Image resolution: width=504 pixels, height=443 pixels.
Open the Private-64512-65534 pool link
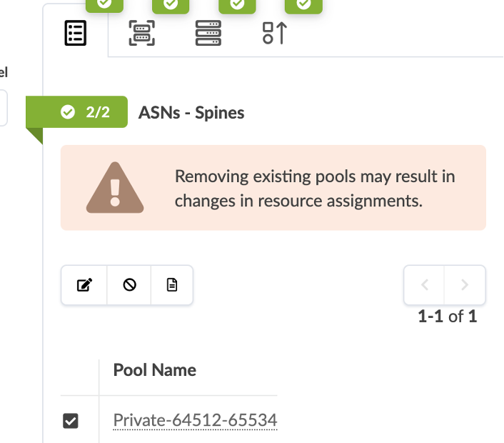195,420
